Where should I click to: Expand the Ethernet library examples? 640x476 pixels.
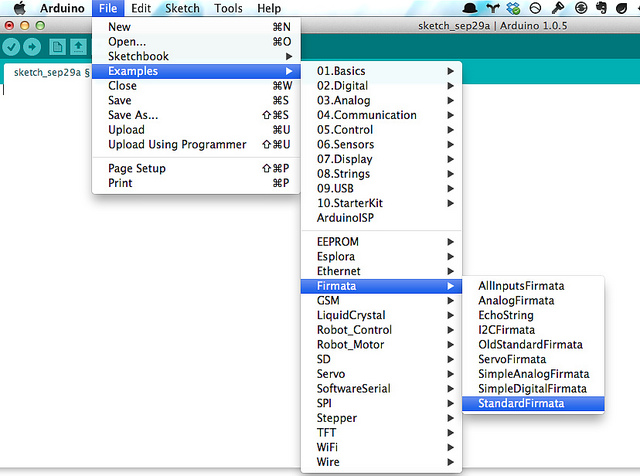381,271
